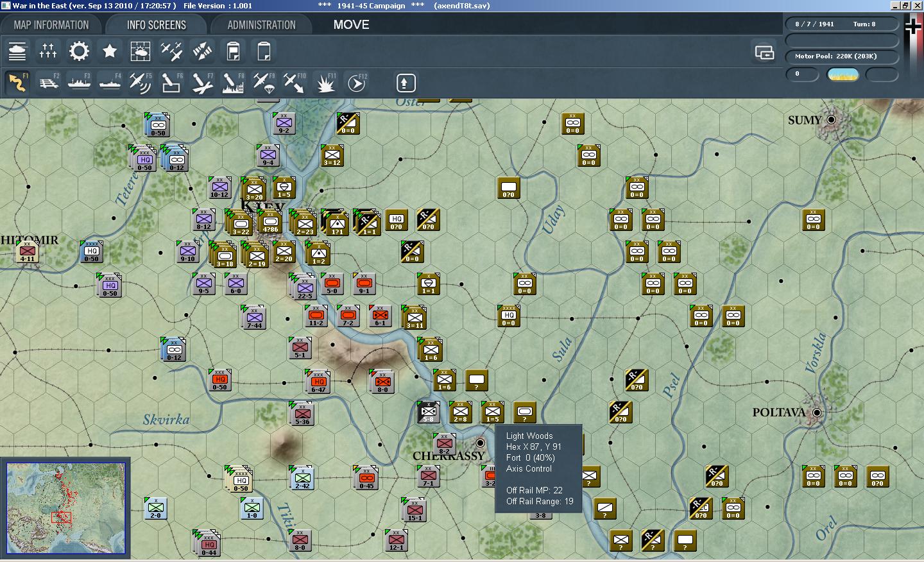The image size is (924, 562).
Task: Switch to the INFO SCREENS tab
Action: coord(157,25)
